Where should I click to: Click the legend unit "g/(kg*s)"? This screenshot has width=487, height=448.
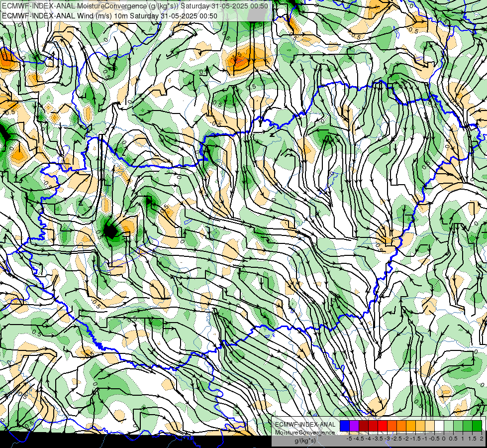[305, 441]
